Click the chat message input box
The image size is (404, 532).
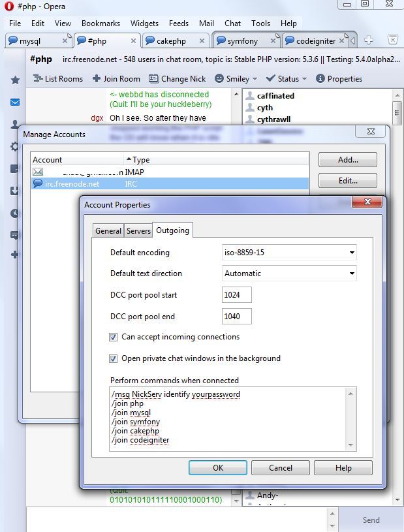(177, 520)
